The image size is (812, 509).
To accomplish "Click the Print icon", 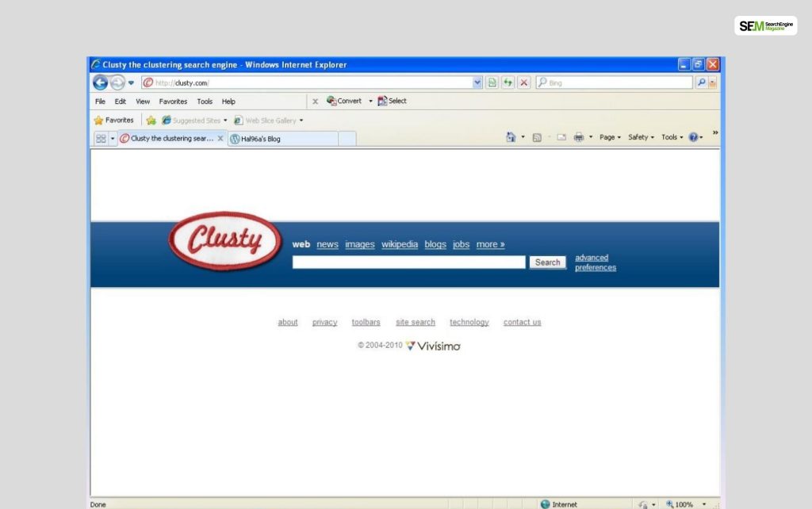I will pos(579,137).
